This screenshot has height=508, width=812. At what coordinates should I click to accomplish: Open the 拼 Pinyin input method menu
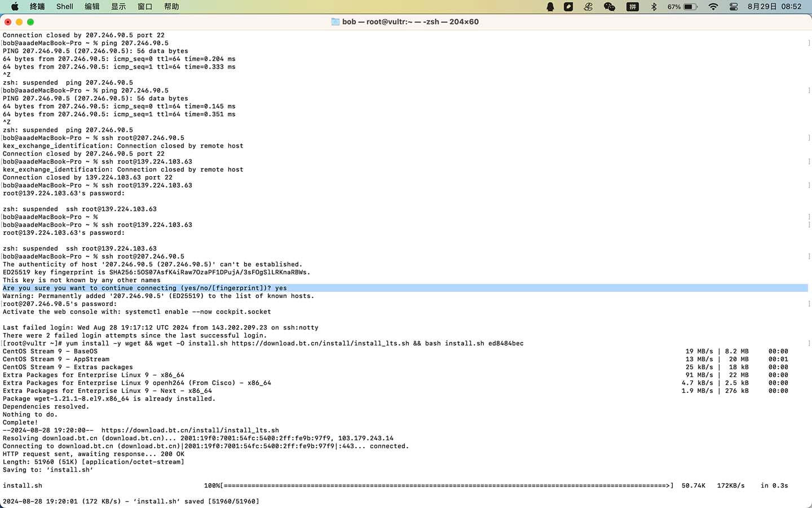coord(633,7)
